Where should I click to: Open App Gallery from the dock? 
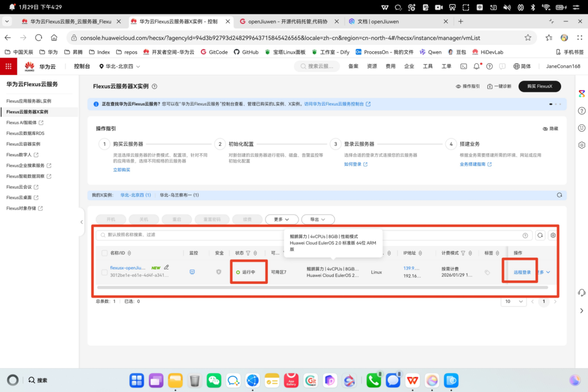(291, 381)
